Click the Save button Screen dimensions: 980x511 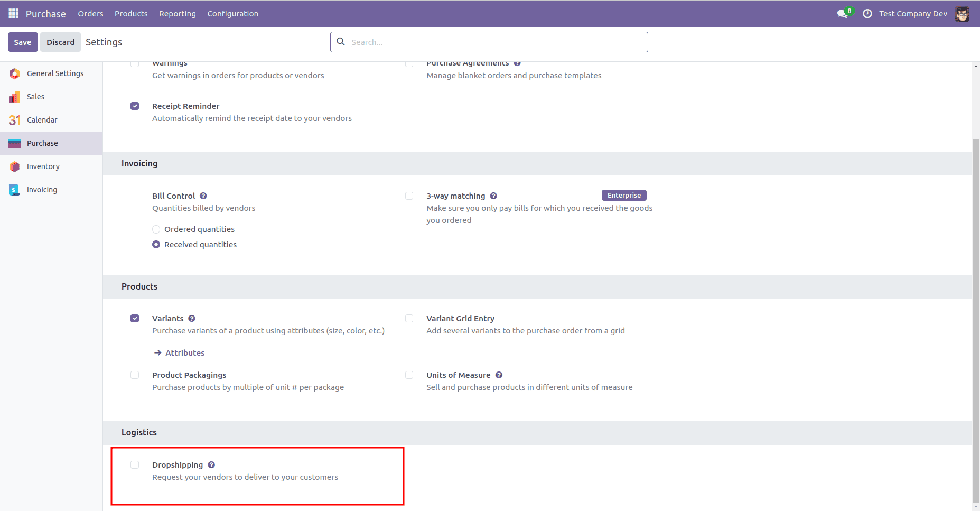(x=23, y=42)
